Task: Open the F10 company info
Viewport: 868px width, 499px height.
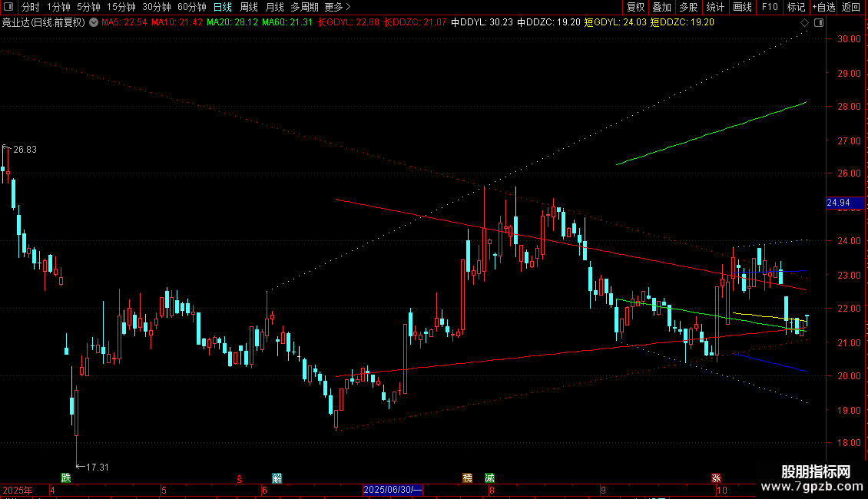Action: (770, 7)
